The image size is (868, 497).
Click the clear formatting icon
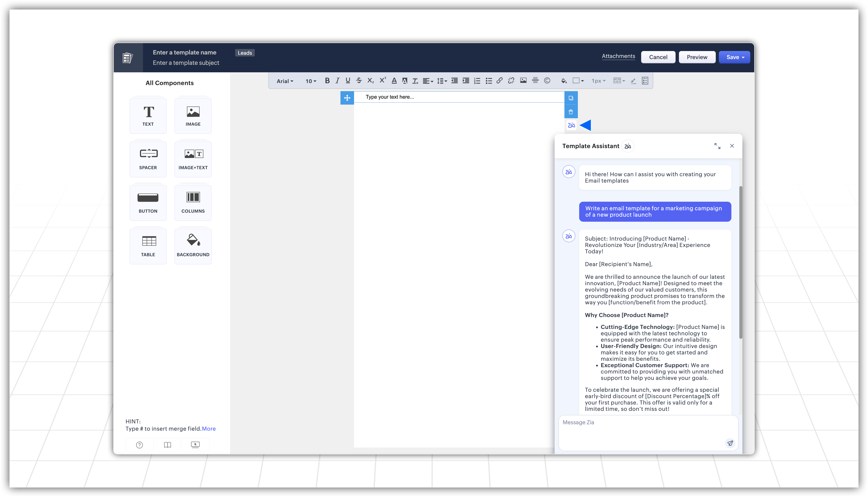point(415,81)
